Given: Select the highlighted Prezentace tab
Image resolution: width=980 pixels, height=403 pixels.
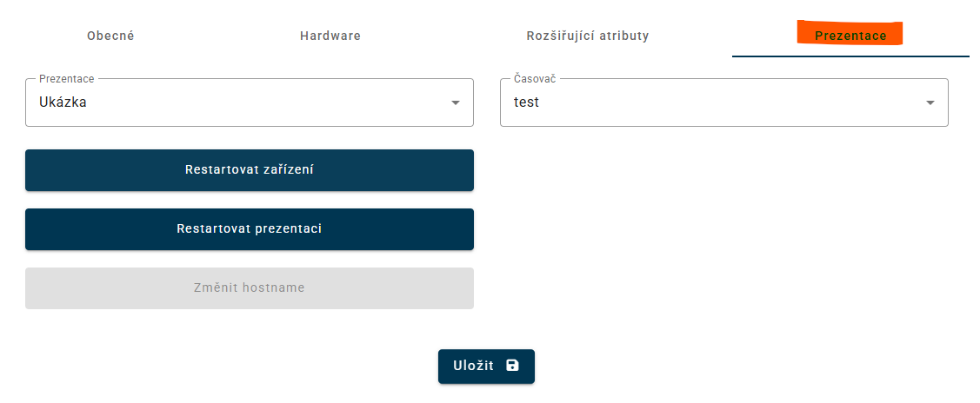Looking at the screenshot, I should [850, 36].
